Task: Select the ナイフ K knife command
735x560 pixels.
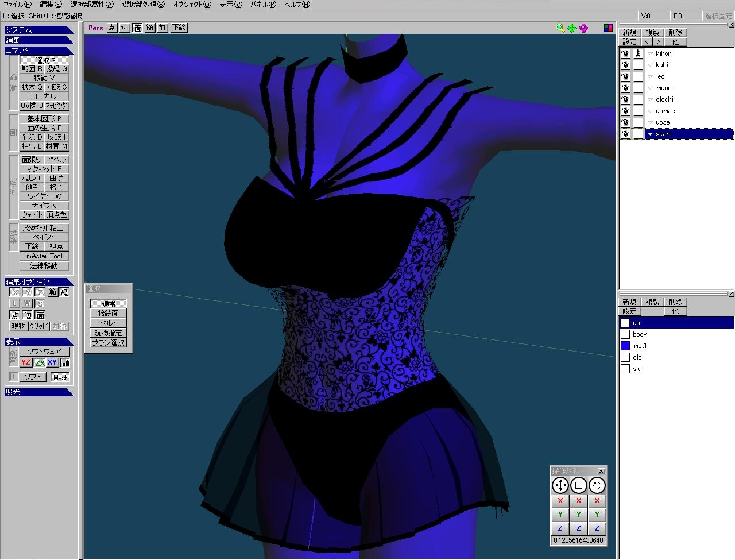Action: [44, 205]
